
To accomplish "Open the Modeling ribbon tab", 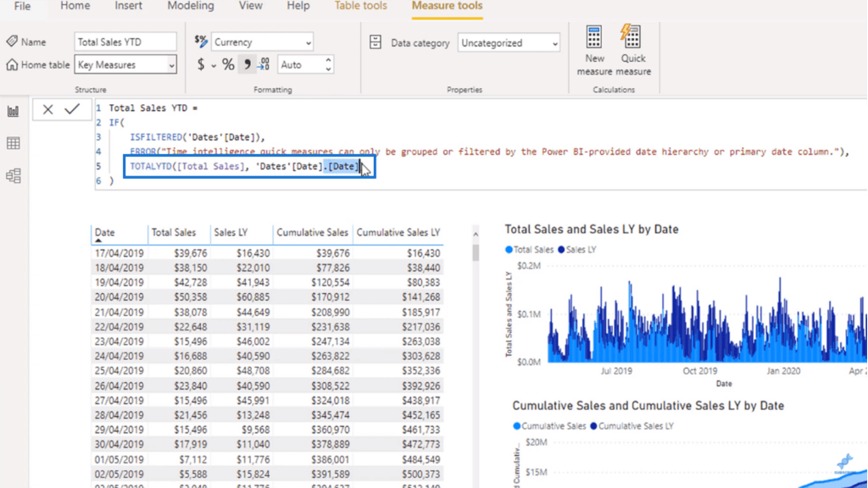I will (x=190, y=6).
